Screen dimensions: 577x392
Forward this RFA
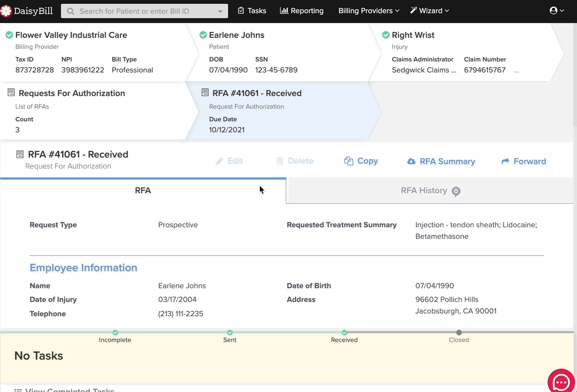[524, 161]
